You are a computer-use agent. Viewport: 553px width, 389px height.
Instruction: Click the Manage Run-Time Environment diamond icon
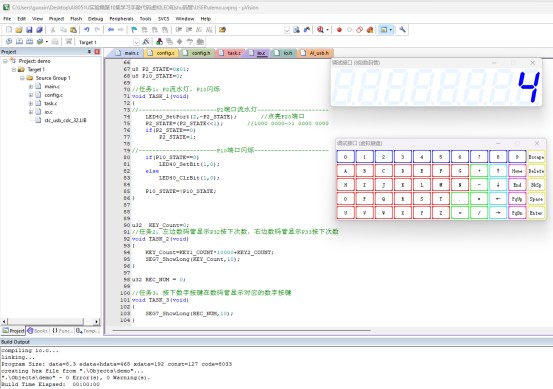(x=180, y=42)
